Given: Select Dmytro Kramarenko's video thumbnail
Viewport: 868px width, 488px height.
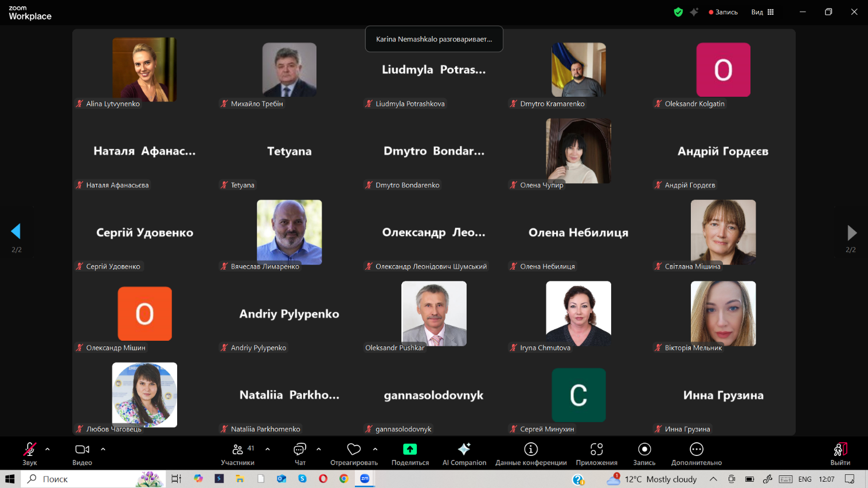Looking at the screenshot, I should (578, 69).
